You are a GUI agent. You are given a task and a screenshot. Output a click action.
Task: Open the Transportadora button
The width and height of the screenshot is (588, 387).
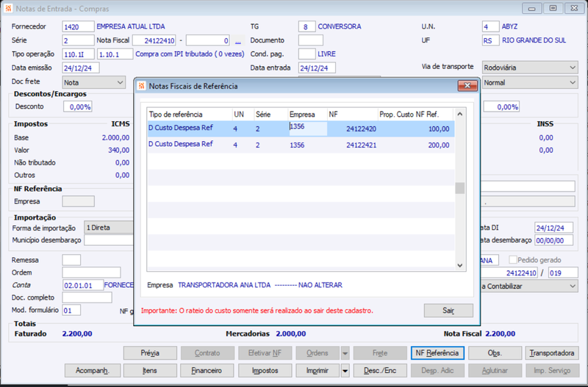[x=552, y=353]
